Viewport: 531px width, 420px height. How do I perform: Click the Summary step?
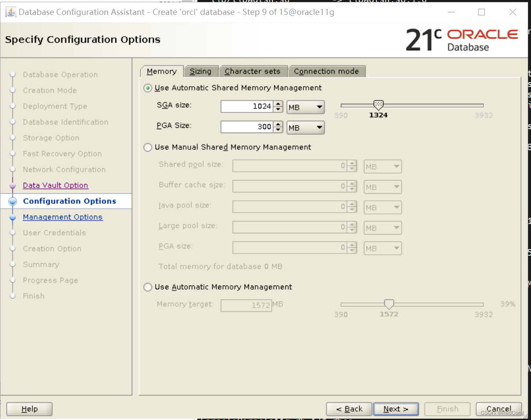pos(41,264)
